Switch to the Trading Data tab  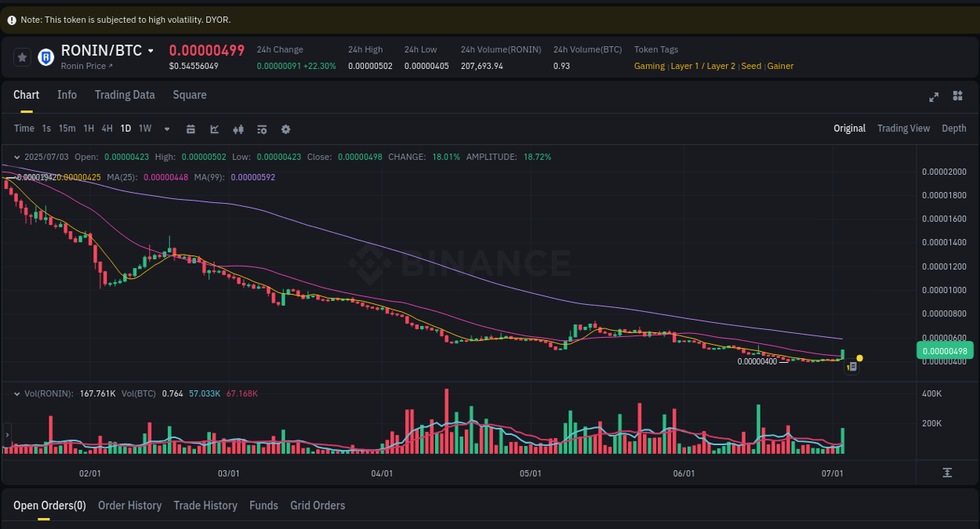[x=125, y=95]
